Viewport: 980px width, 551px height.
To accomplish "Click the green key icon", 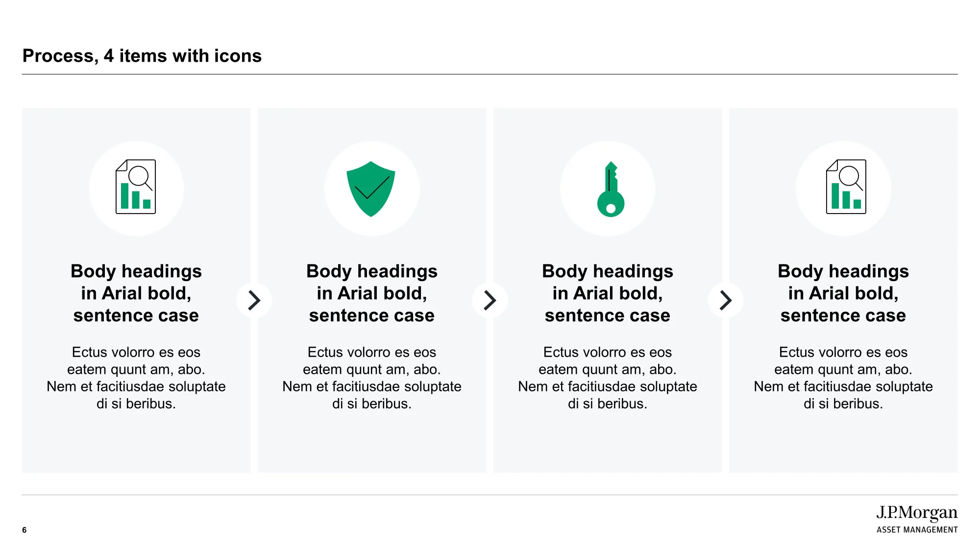I will tap(611, 189).
